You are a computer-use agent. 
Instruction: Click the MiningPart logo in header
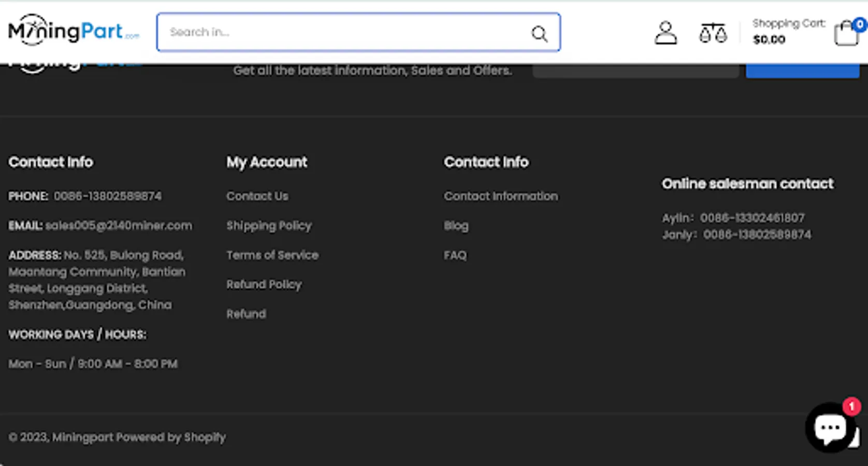(x=74, y=31)
